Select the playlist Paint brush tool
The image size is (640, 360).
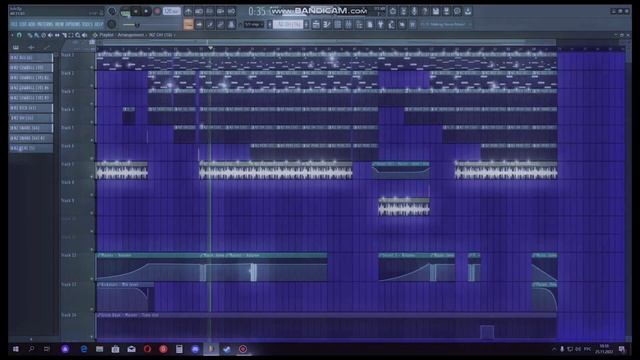(37, 35)
